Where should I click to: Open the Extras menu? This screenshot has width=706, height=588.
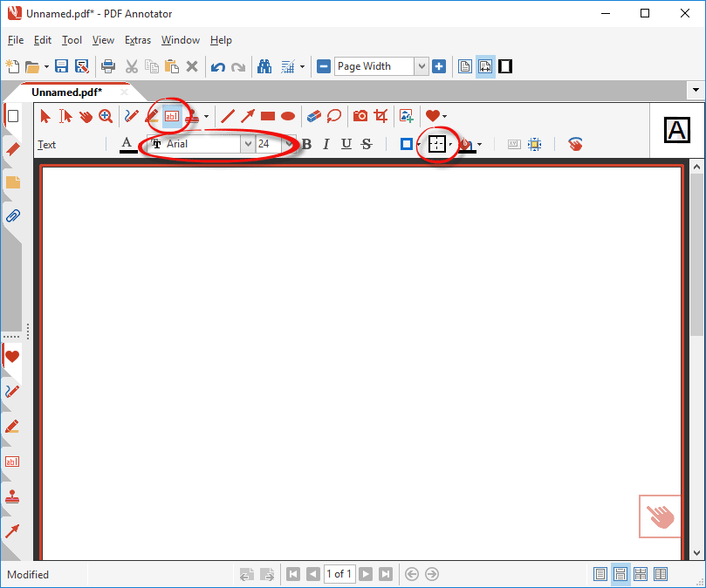click(x=137, y=40)
